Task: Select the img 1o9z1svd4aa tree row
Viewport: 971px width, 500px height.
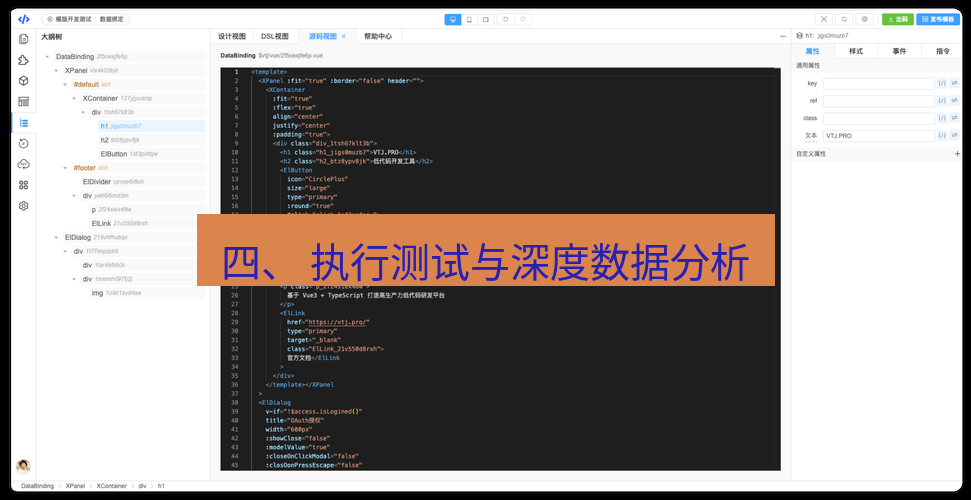Action: (x=147, y=292)
